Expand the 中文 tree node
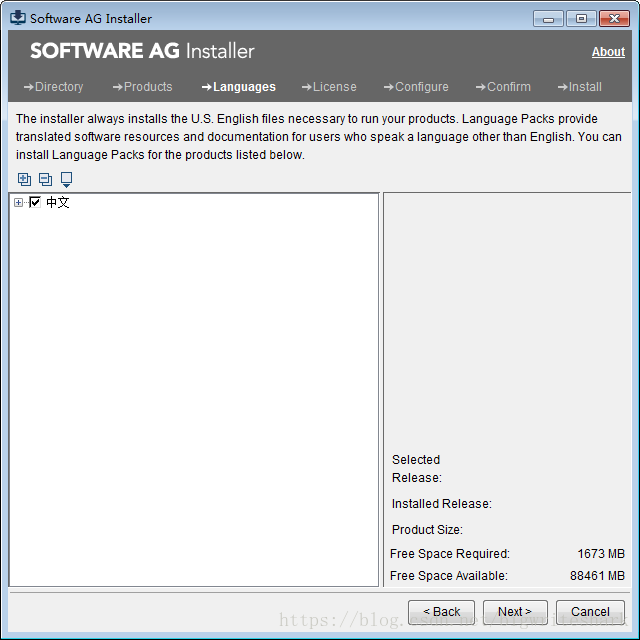 tap(18, 202)
